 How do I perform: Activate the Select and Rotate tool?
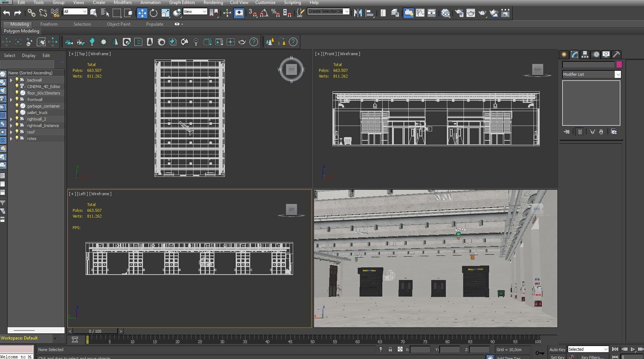click(154, 13)
